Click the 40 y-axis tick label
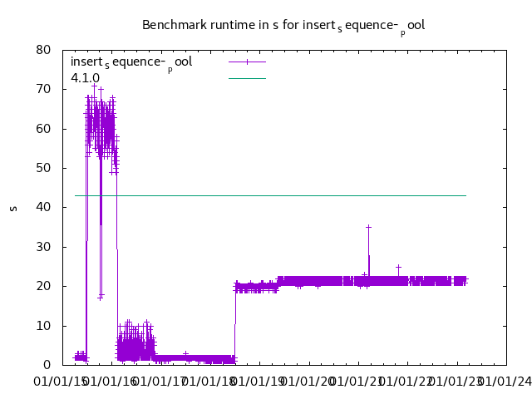This screenshot has height=399, width=532. click(x=43, y=207)
